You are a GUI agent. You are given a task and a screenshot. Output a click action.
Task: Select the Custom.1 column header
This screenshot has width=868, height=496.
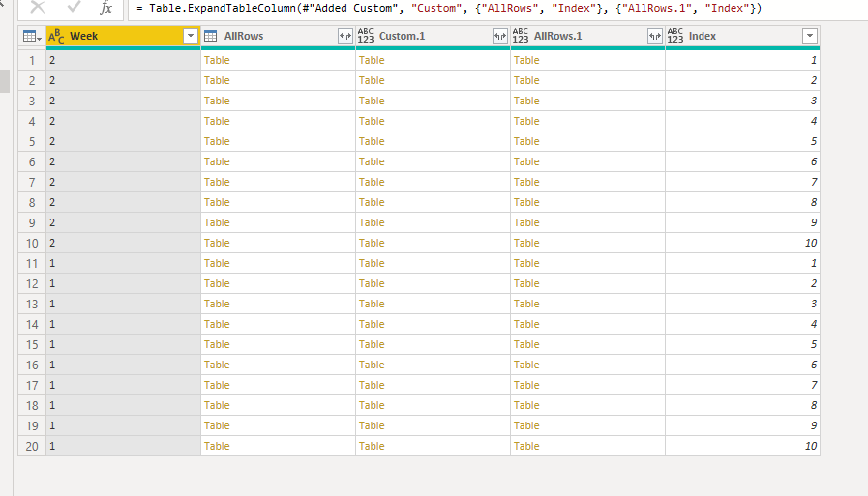click(433, 36)
